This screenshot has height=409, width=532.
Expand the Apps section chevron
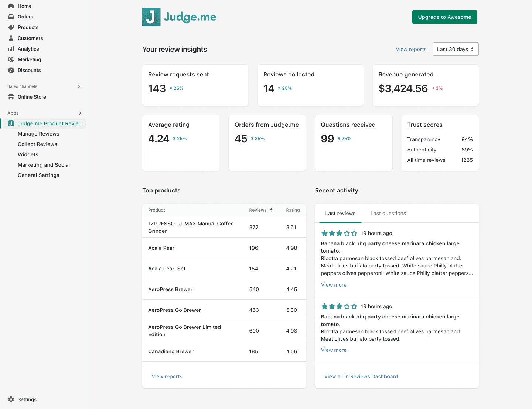tap(80, 113)
